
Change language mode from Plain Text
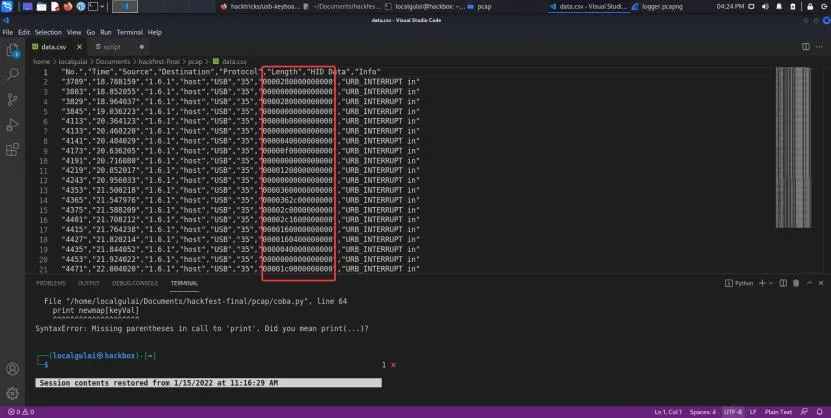777,412
